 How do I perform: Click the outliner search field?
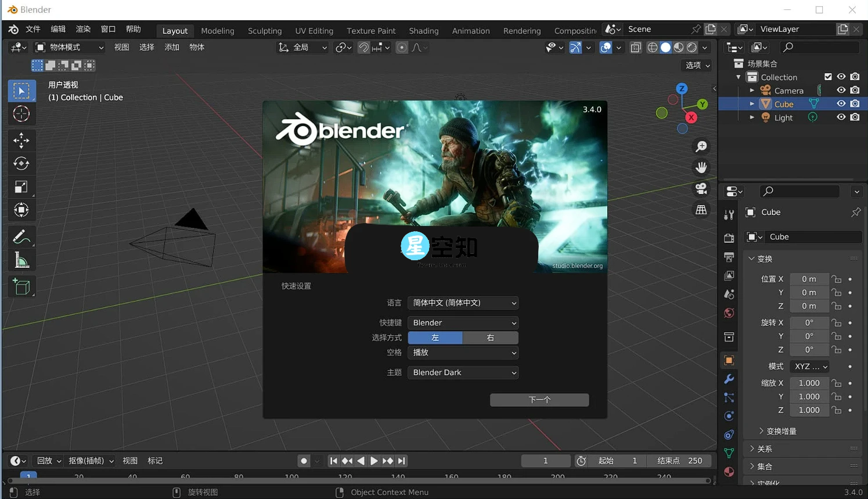[x=819, y=47]
